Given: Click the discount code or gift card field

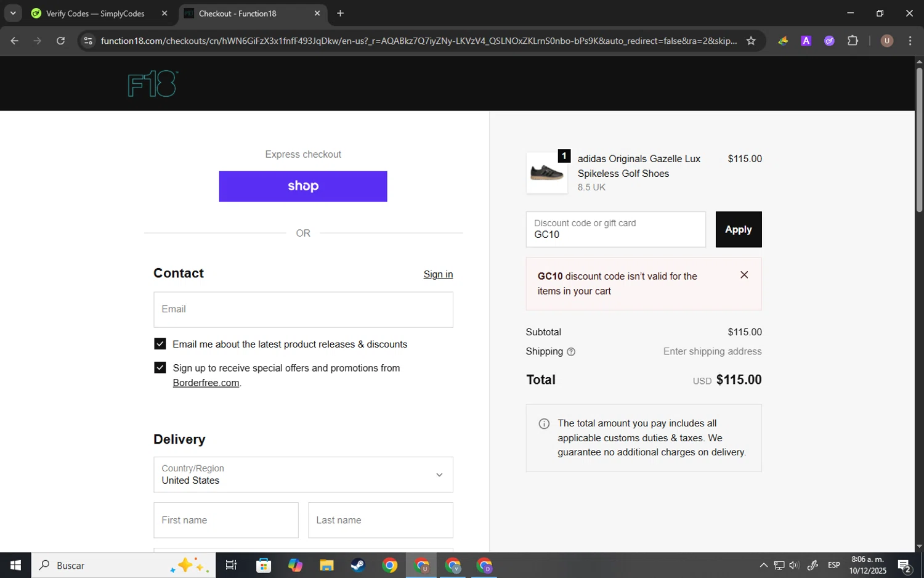Looking at the screenshot, I should (x=616, y=229).
